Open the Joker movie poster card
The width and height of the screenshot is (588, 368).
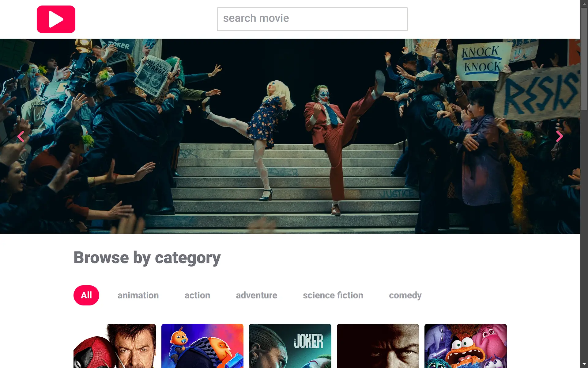point(290,346)
